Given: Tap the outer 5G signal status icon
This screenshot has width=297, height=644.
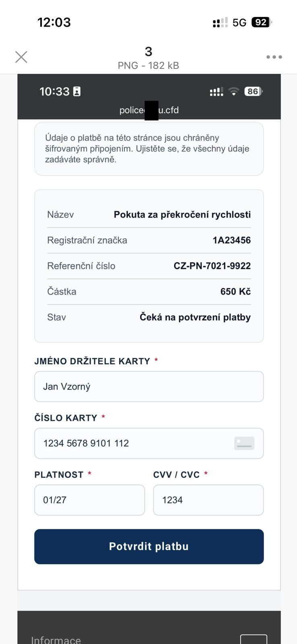Looking at the screenshot, I should click(x=239, y=23).
